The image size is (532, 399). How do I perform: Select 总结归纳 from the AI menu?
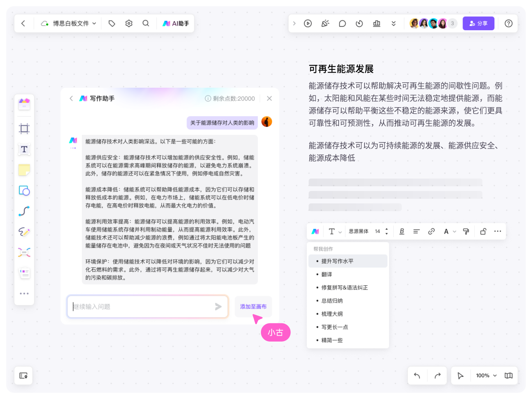point(348,301)
